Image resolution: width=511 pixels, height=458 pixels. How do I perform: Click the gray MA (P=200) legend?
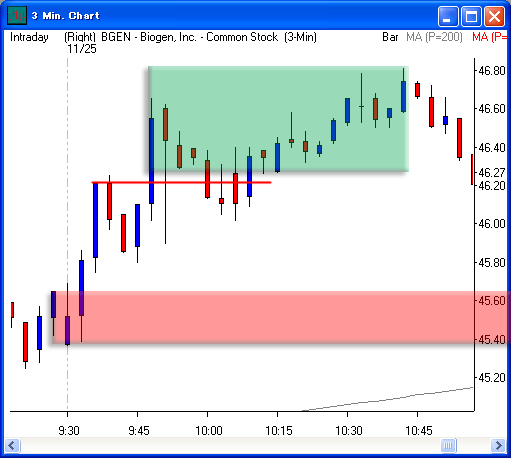pos(434,37)
